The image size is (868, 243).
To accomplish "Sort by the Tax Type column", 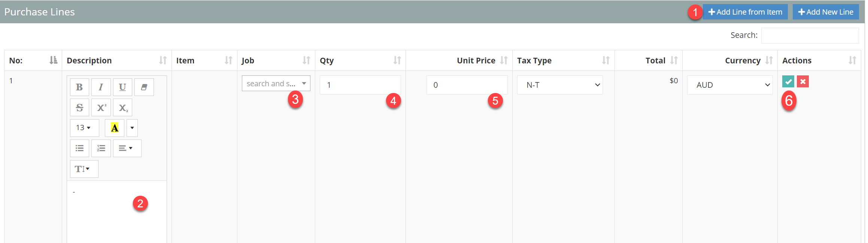I will point(564,60).
